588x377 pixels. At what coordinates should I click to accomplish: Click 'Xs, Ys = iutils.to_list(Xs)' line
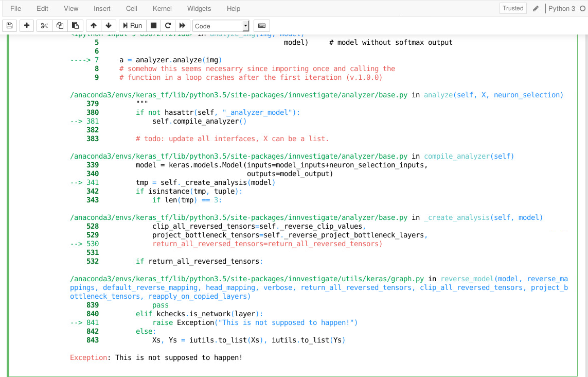point(248,340)
